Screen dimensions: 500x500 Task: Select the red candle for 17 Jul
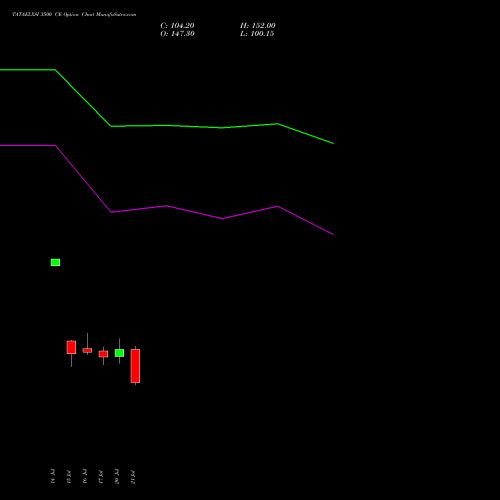[x=103, y=354]
